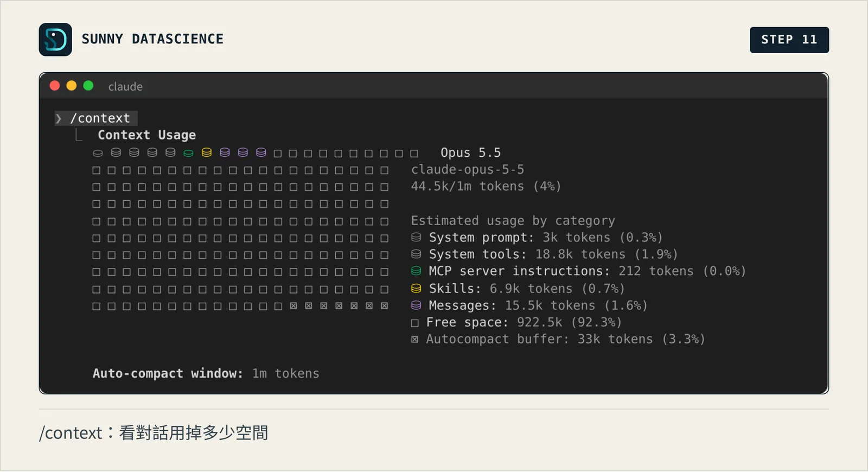Screen dimensions: 868x472
Task: Click the yellow Skills icon in usage grid
Action: pos(207,153)
